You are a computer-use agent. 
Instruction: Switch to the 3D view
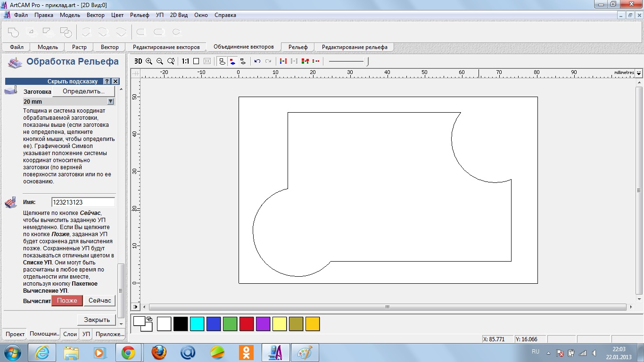[x=138, y=61]
